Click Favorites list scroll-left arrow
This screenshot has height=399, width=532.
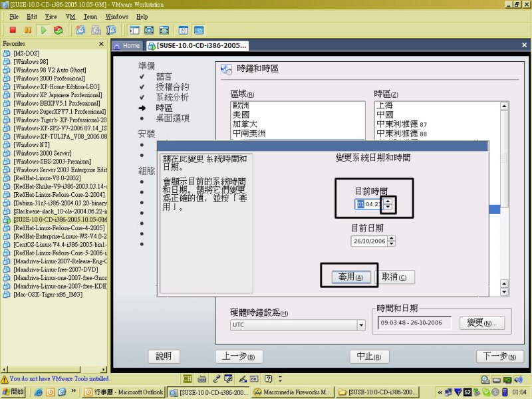pyautogui.click(x=4, y=370)
